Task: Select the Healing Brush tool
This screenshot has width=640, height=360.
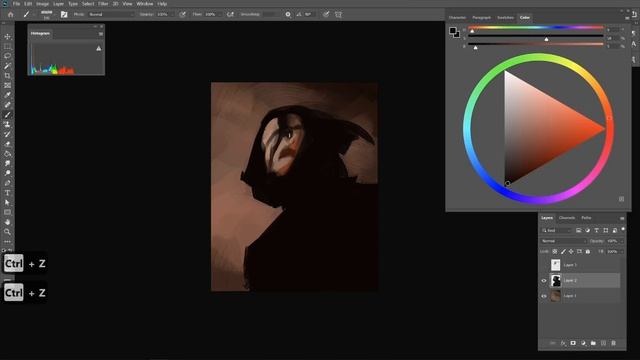Action: coord(7,105)
